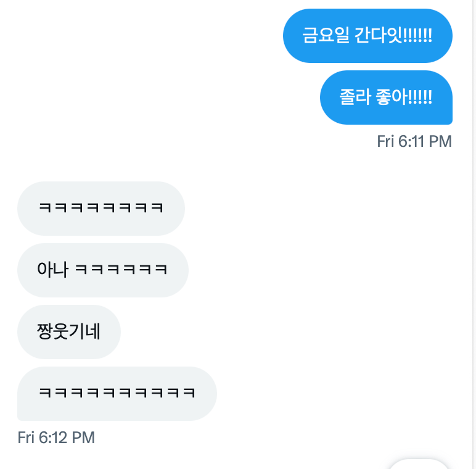This screenshot has height=469, width=476.
Task: Select the '아나 ㅋㅋㅋㅋㅋㅋ' received message bubble
Action: click(103, 270)
